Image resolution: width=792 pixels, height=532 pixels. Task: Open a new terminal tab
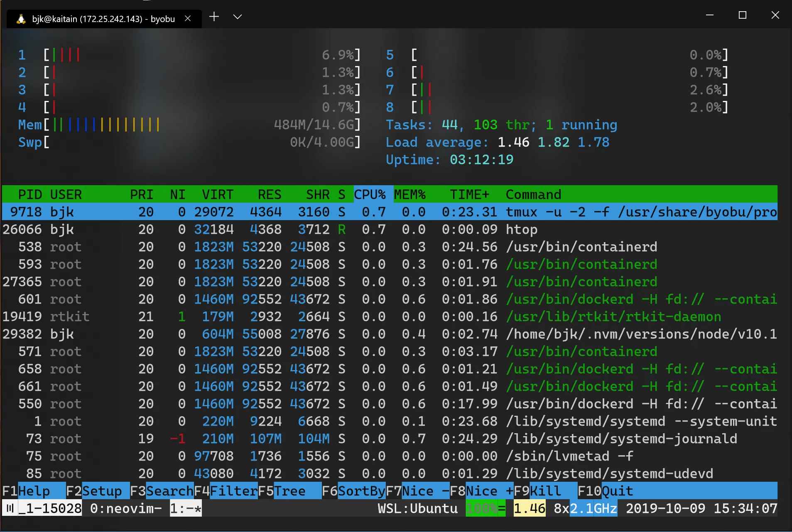(x=214, y=17)
